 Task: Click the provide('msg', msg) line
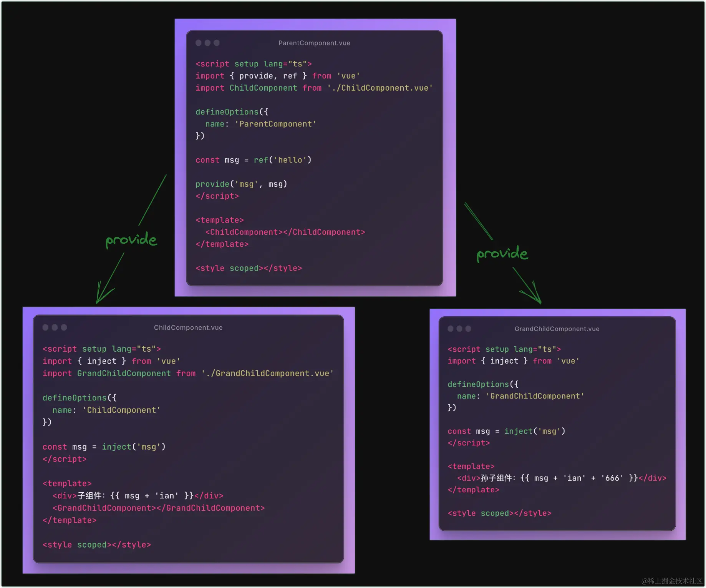[x=241, y=184]
